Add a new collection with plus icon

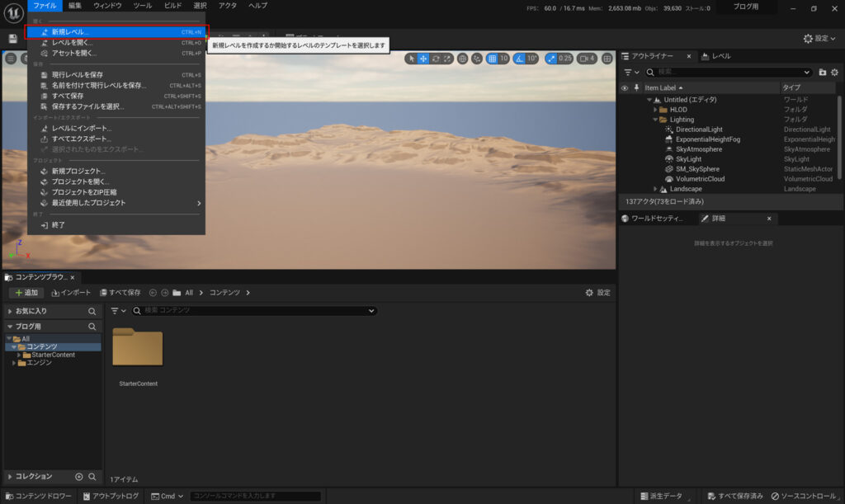[79, 476]
